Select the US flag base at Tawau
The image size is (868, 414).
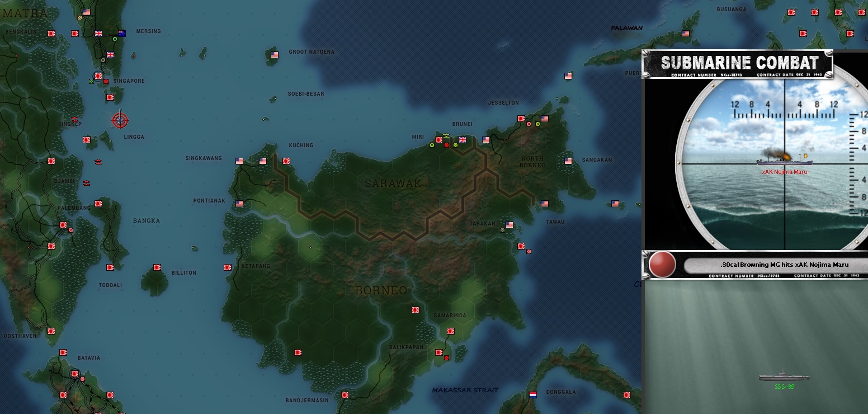(545, 204)
